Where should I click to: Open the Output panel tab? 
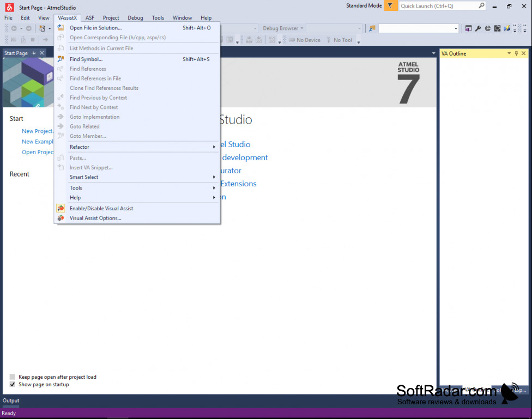pyautogui.click(x=11, y=400)
